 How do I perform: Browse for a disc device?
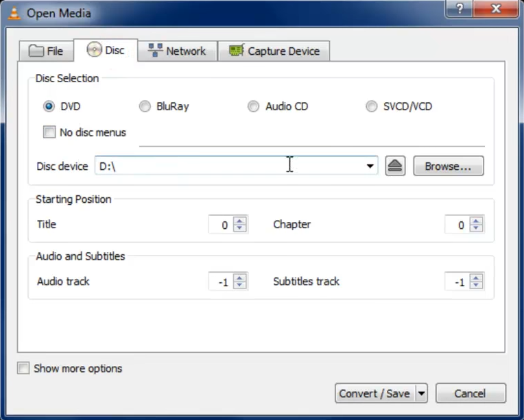click(448, 166)
